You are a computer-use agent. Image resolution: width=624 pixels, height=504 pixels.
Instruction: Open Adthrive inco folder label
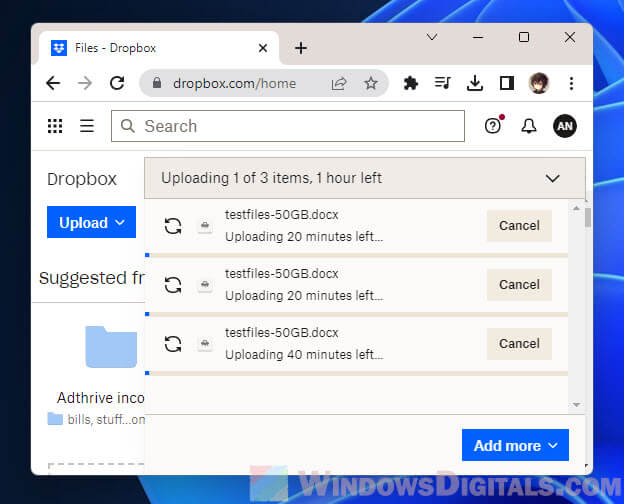click(101, 398)
